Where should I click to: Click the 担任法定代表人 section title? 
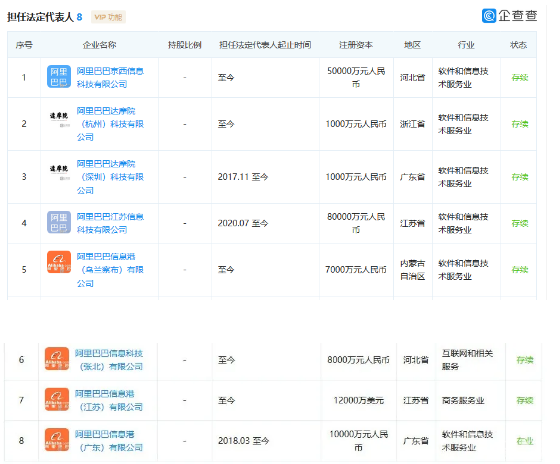[40, 17]
